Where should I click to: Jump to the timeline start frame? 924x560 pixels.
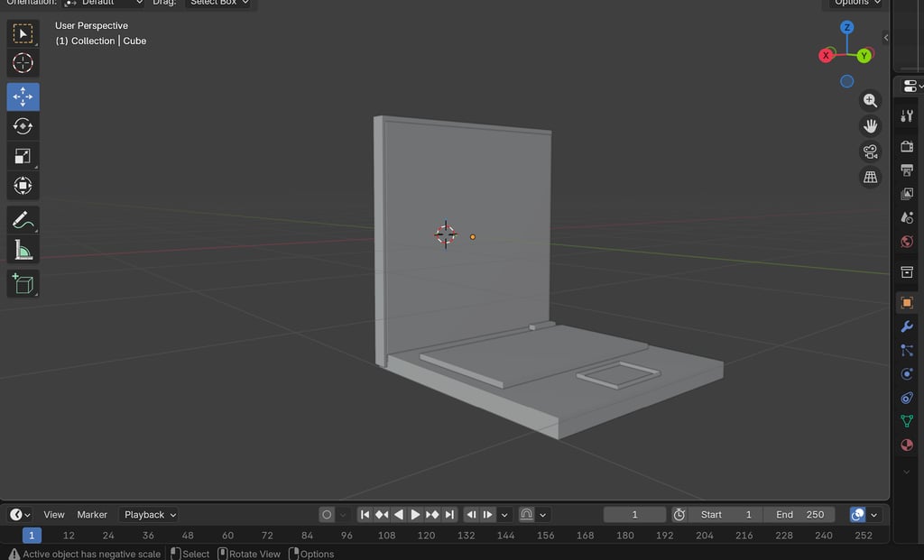pos(365,515)
